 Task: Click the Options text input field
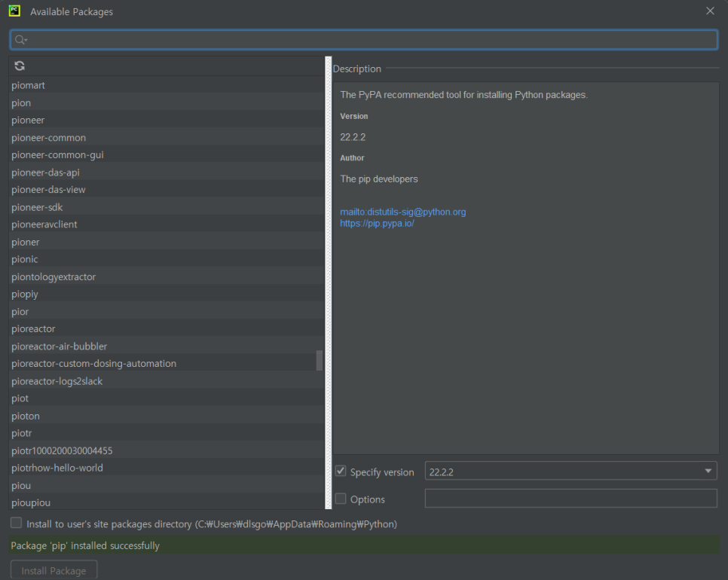[x=570, y=499]
